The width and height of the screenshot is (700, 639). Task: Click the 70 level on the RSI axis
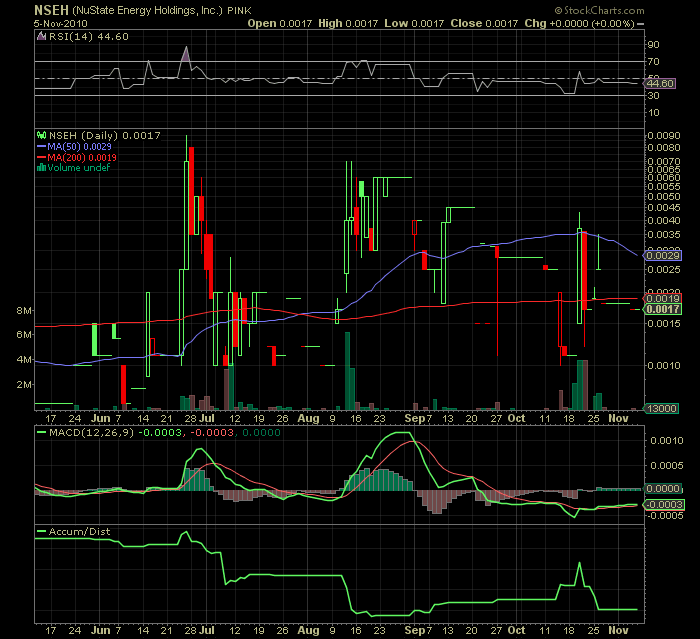[653, 62]
